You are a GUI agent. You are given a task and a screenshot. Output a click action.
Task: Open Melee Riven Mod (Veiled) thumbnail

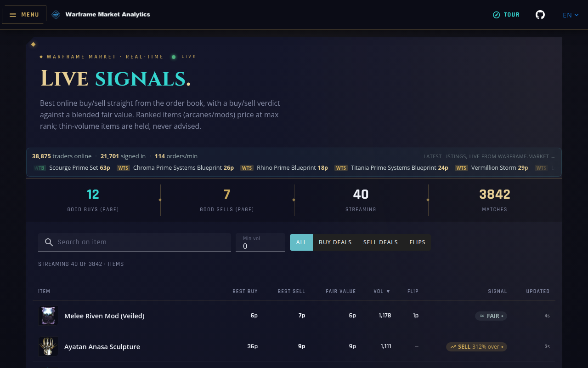(48, 316)
